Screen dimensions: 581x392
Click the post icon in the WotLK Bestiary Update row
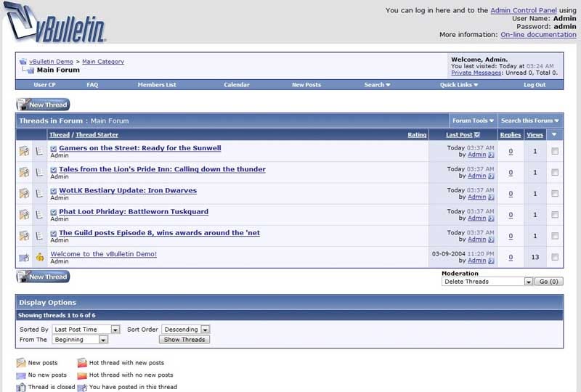(x=39, y=193)
